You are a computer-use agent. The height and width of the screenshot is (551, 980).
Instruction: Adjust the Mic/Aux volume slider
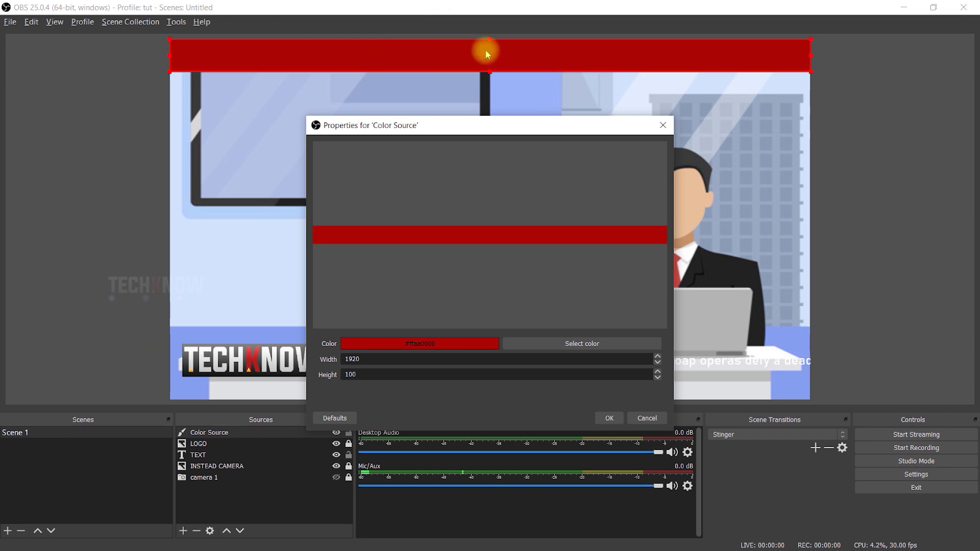point(510,485)
